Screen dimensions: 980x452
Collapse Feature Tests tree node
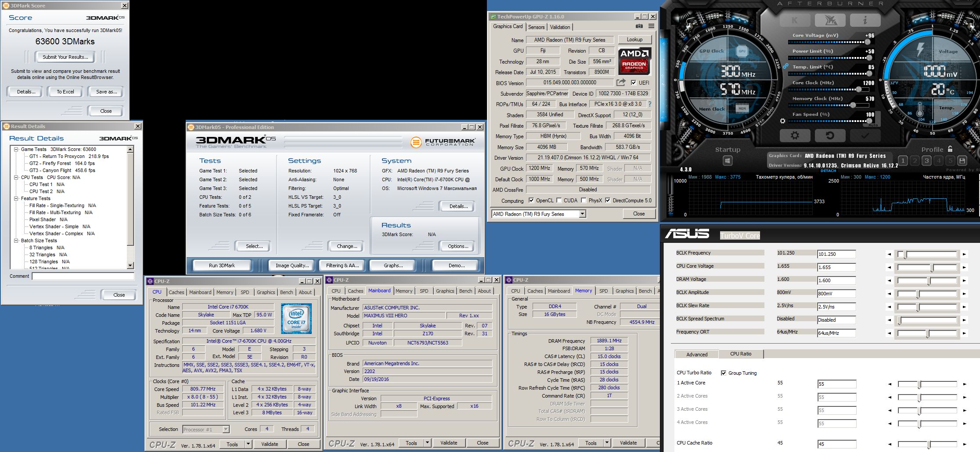tap(16, 198)
